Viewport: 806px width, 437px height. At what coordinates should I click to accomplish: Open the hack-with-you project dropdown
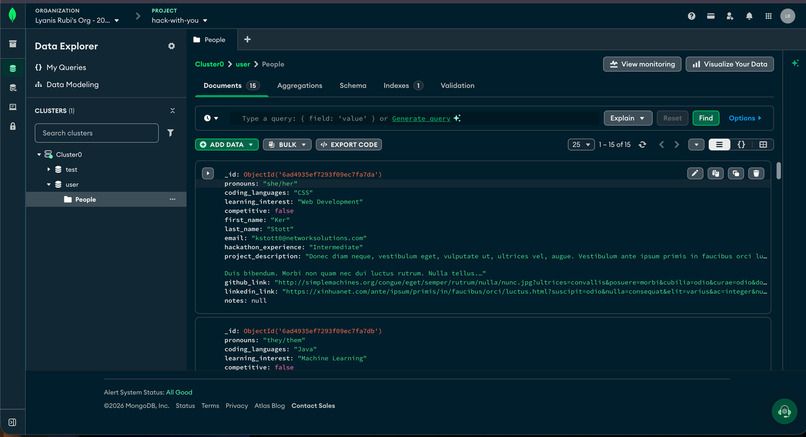[x=179, y=21]
